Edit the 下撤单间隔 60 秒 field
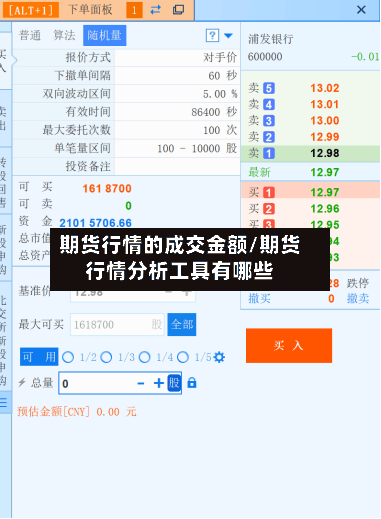This screenshot has height=519, width=381. point(176,76)
